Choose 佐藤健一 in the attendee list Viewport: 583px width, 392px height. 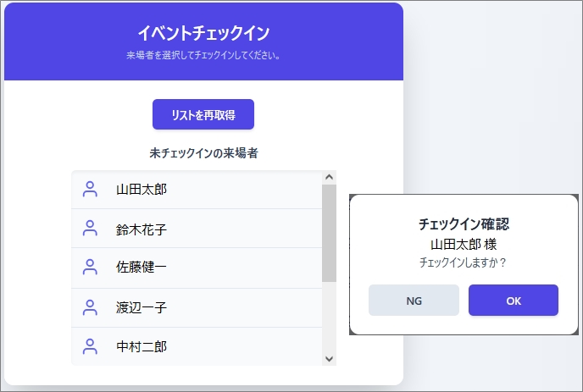pyautogui.click(x=197, y=268)
